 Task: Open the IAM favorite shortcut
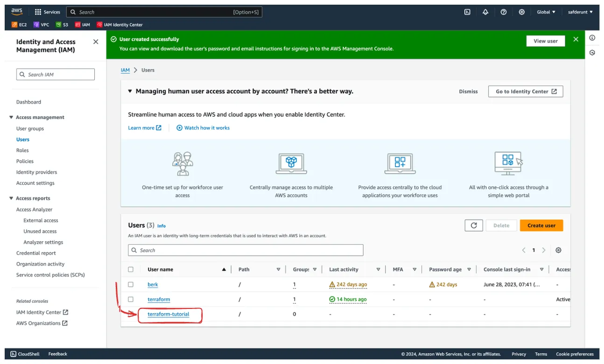82,25
